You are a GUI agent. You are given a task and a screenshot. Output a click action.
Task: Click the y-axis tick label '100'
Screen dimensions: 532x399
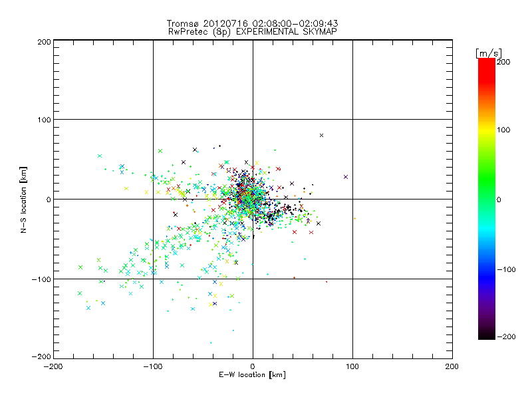point(44,120)
